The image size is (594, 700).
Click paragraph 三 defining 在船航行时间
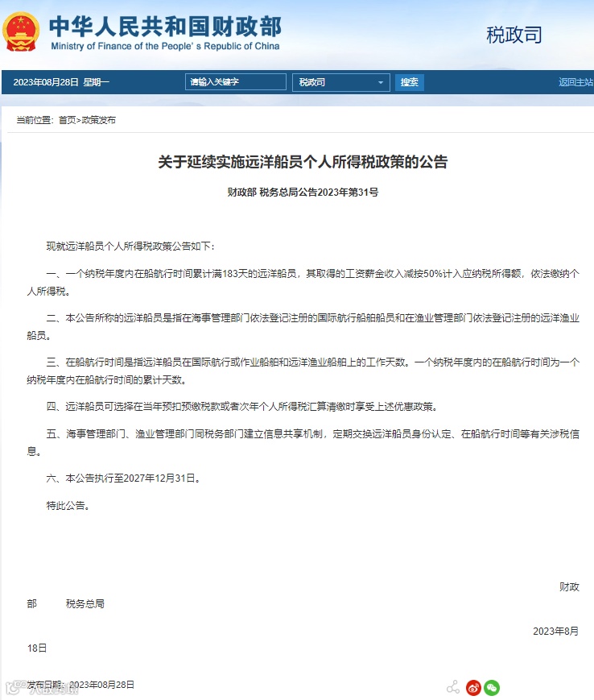[303, 371]
